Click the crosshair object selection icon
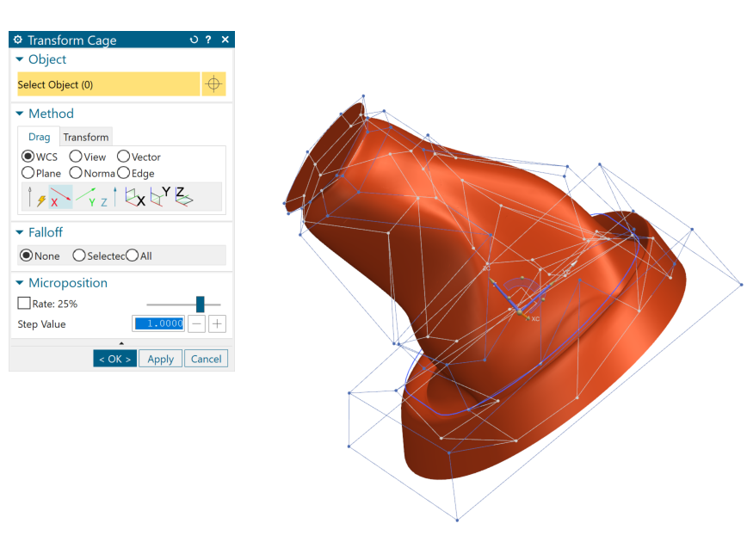The width and height of the screenshot is (747, 560). click(213, 84)
